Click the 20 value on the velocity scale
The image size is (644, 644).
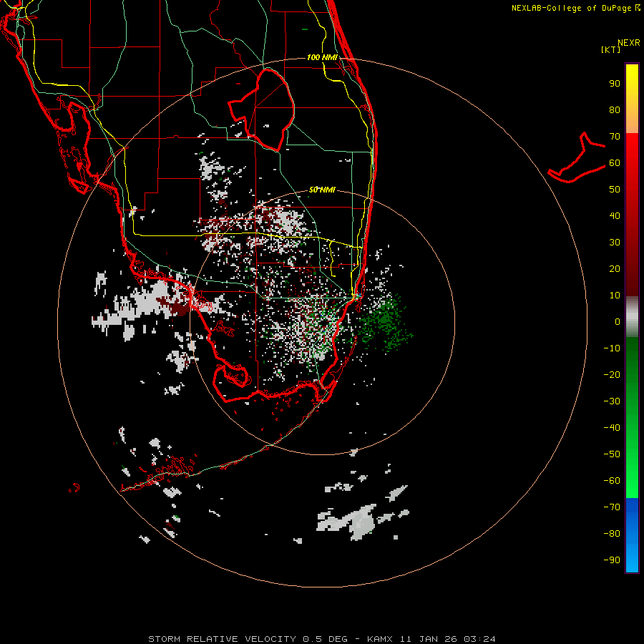[615, 269]
